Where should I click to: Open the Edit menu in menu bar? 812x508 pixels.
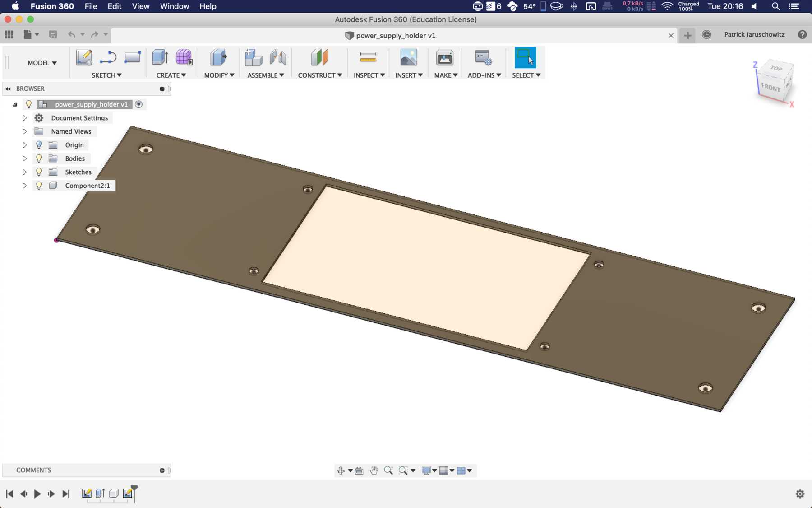[115, 6]
